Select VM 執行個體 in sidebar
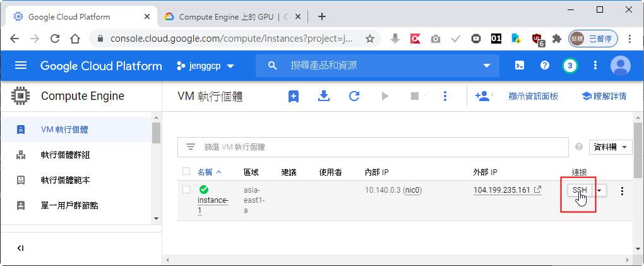Screen dimensions: 644x266 (x=76, y=130)
